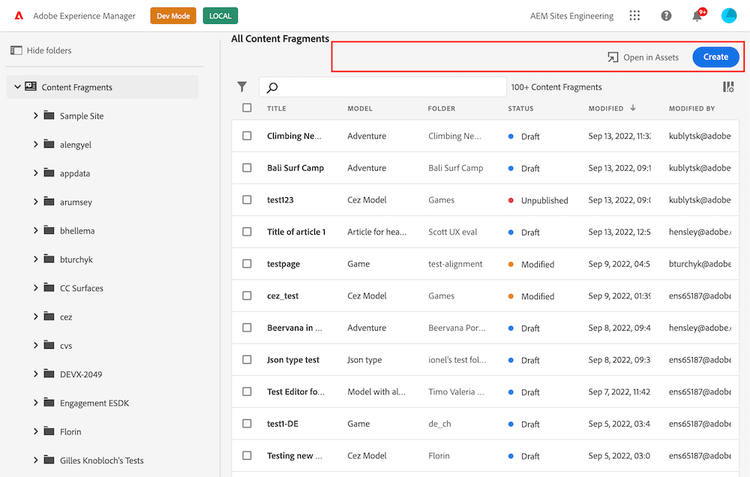This screenshot has width=750, height=477.
Task: Sort by the Modified column header
Action: click(x=606, y=108)
